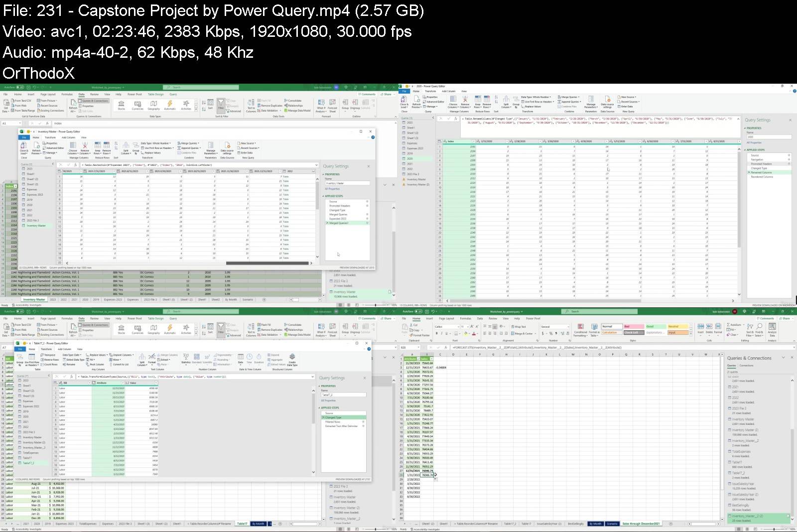The width and height of the screenshot is (797, 532).
Task: Open Index column filter in 2020 Power Query Editor
Action: [x=473, y=141]
